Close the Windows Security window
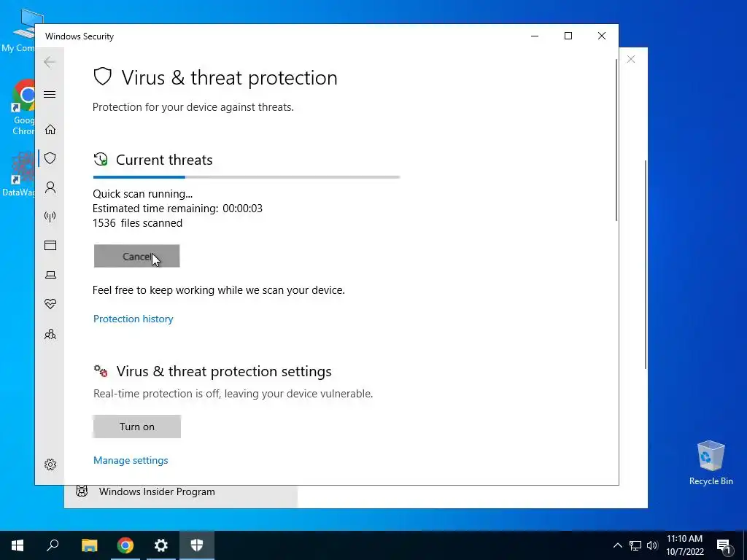Image resolution: width=747 pixels, height=560 pixels. [602, 36]
